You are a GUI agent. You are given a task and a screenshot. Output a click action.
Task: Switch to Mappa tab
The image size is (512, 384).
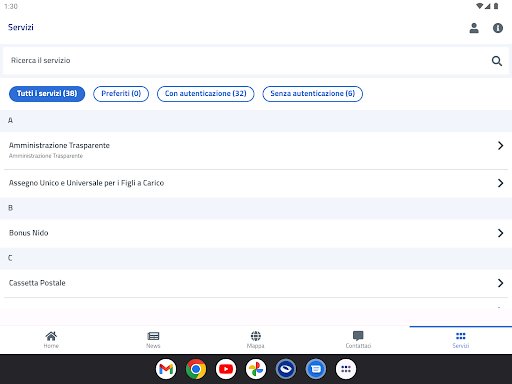tap(256, 340)
